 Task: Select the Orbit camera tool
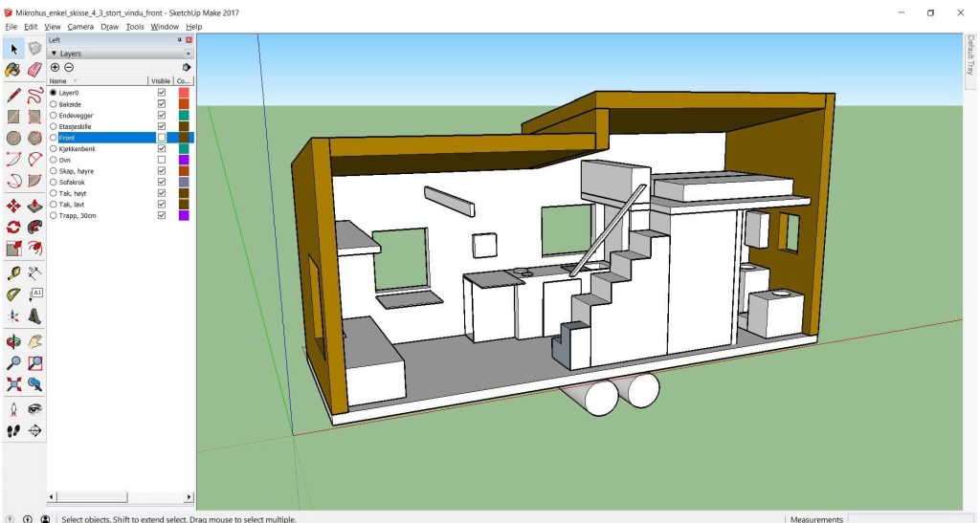pyautogui.click(x=13, y=340)
